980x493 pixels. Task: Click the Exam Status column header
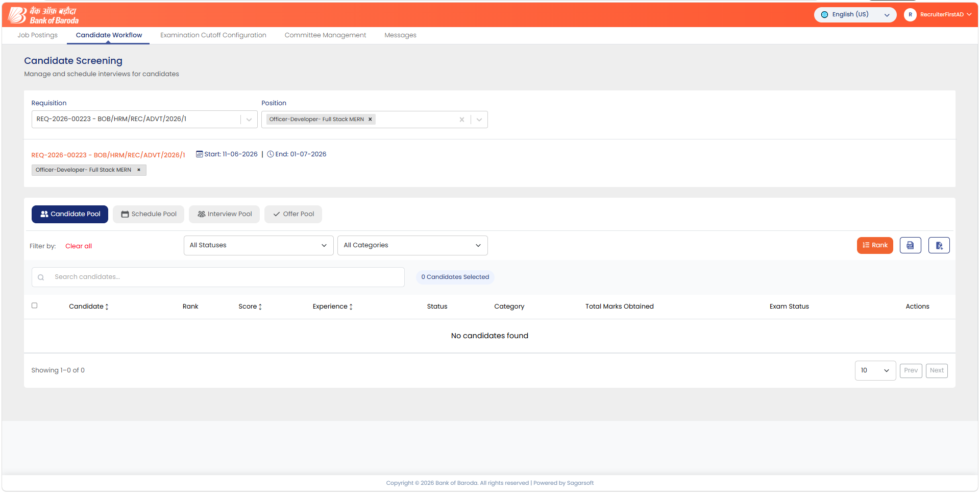click(x=789, y=307)
